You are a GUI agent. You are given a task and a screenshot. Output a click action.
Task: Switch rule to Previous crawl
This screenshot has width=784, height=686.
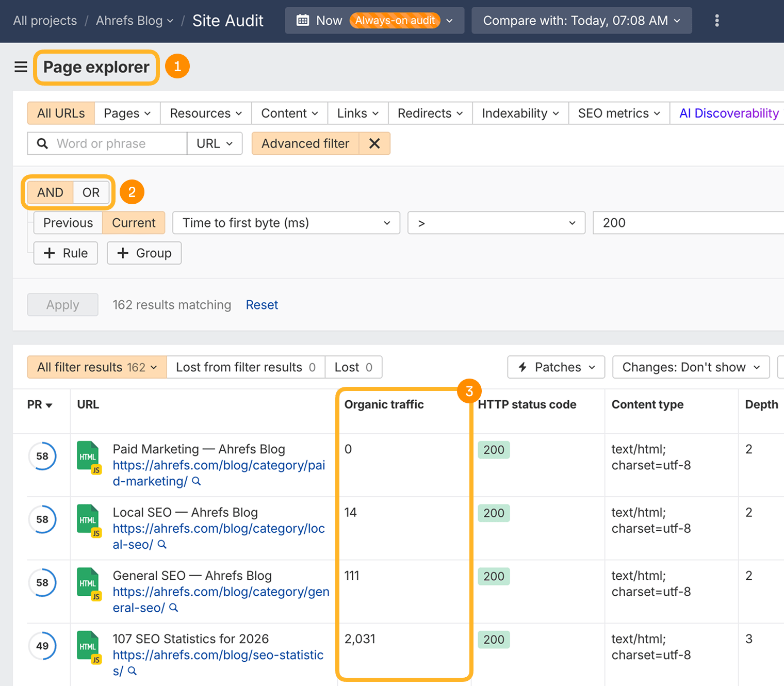click(x=68, y=223)
